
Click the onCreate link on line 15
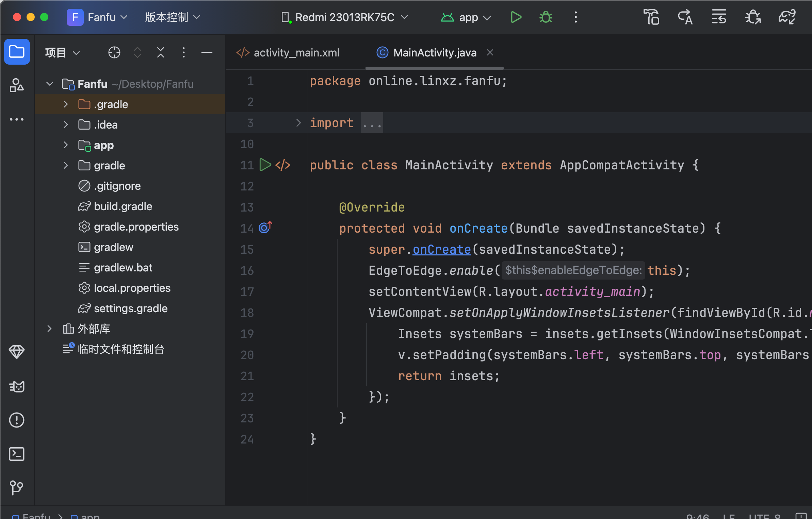442,249
